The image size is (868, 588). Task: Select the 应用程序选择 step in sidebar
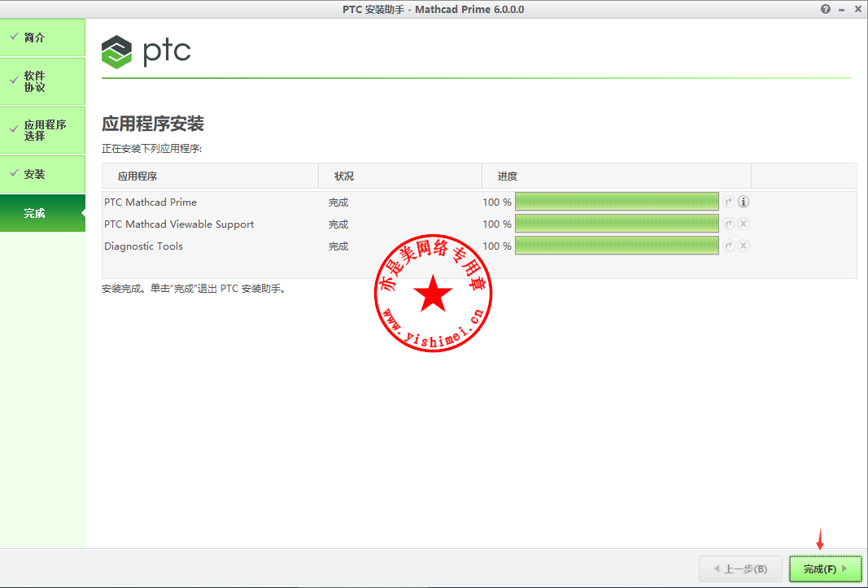42,130
